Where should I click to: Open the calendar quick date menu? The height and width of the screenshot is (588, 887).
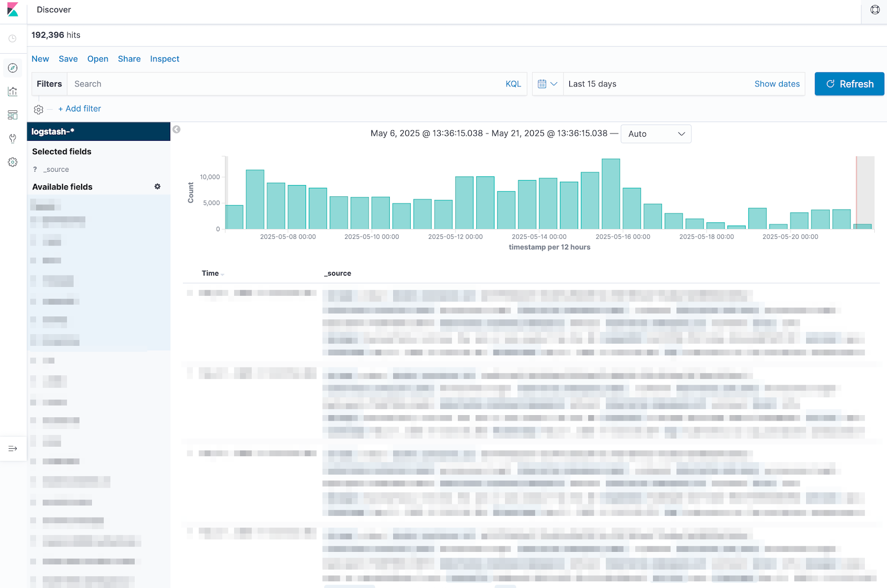click(548, 84)
